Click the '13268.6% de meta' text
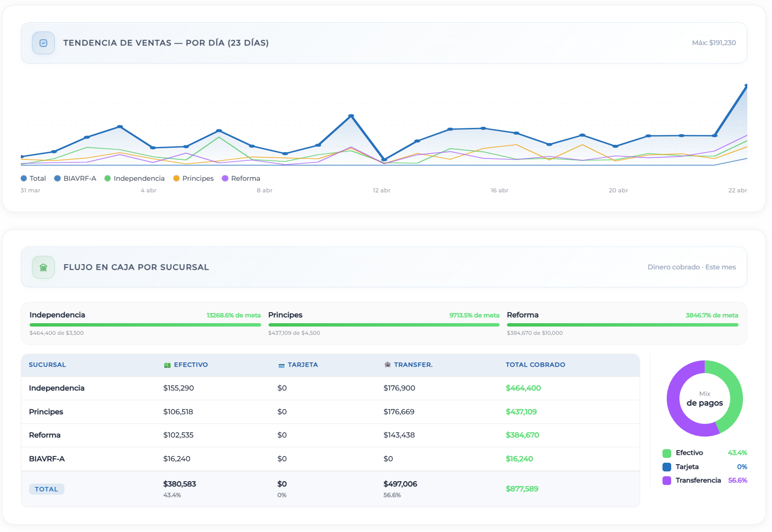This screenshot has width=772, height=532. (x=234, y=315)
